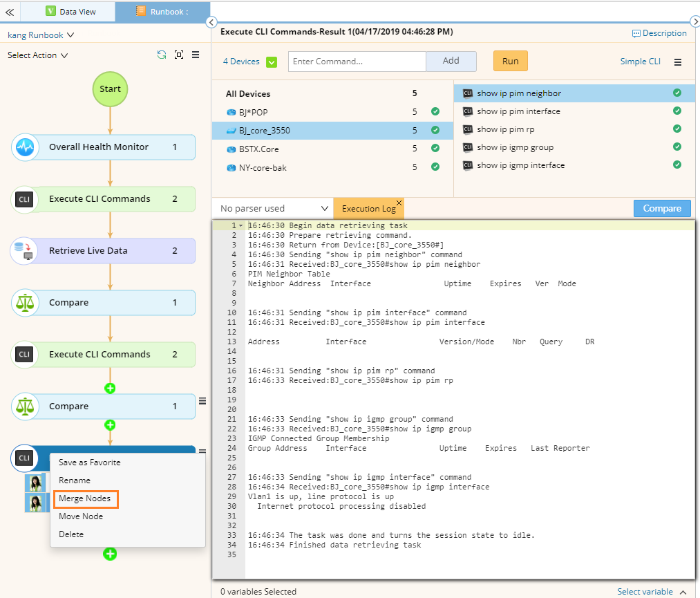Collapse the left panel with double chevron
Screen dimensions: 700x598
[10, 12]
